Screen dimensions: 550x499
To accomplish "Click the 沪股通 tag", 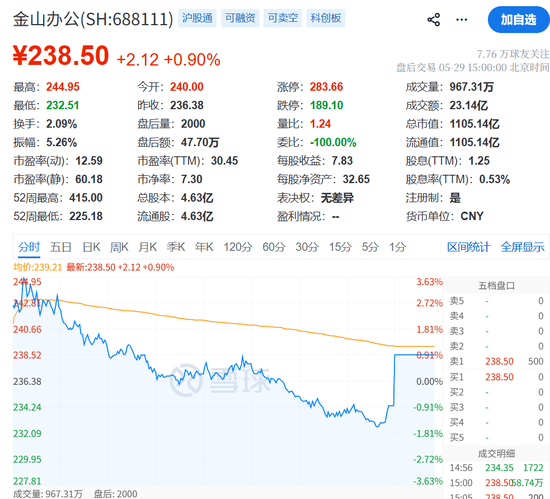I will [x=197, y=18].
